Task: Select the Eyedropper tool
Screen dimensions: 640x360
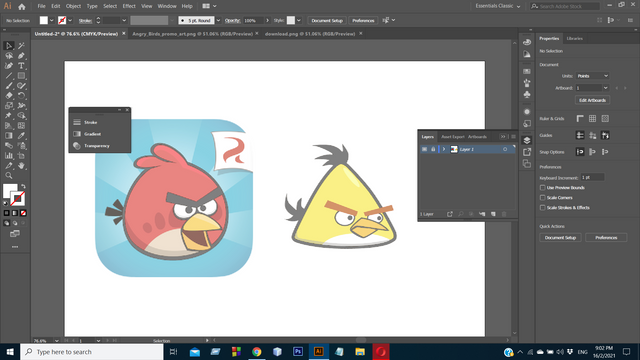Action: 21,136
